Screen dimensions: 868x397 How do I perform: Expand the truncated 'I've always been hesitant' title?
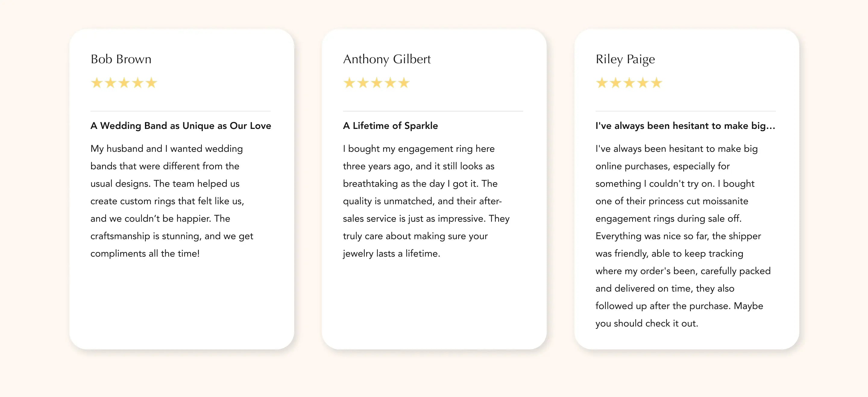(x=685, y=126)
